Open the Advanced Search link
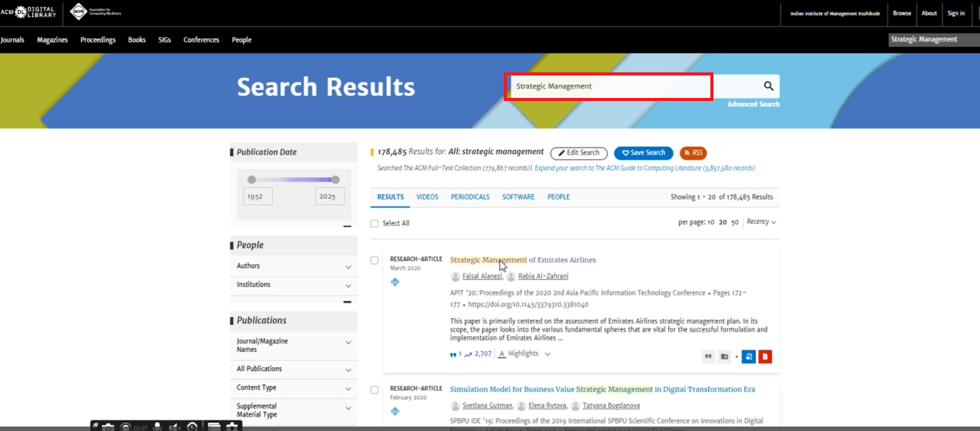This screenshot has width=980, height=431. 753,104
